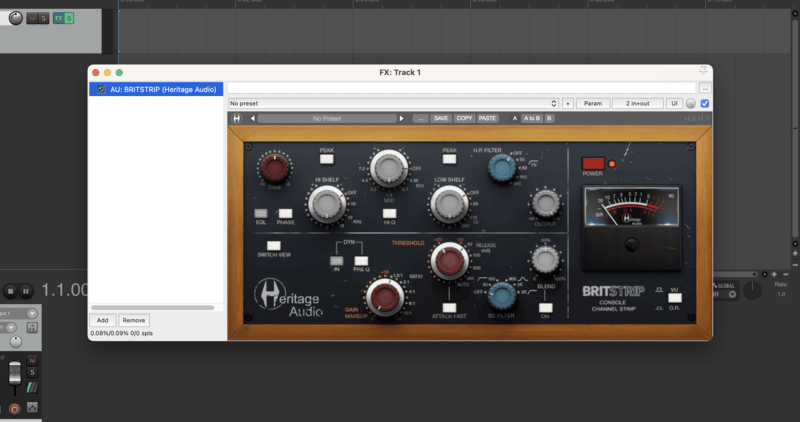Toggle the PHASE switch
The width and height of the screenshot is (800, 422).
[x=286, y=213]
